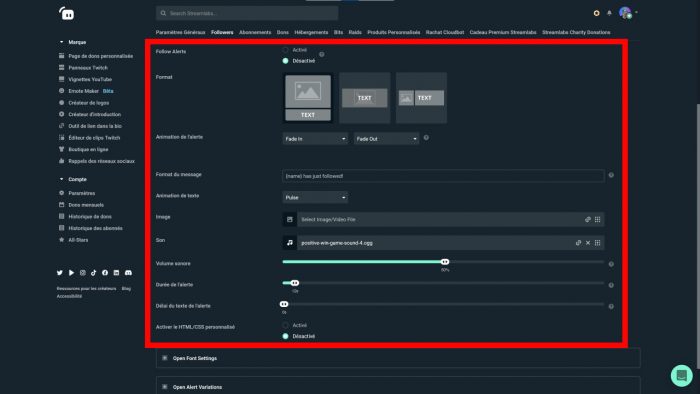This screenshot has height=394, width=700.
Task: Click the orange ring icon beside the bell
Action: 596,13
